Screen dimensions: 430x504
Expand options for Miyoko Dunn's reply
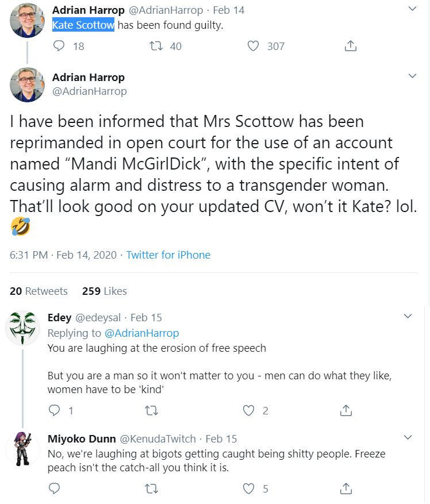point(408,437)
